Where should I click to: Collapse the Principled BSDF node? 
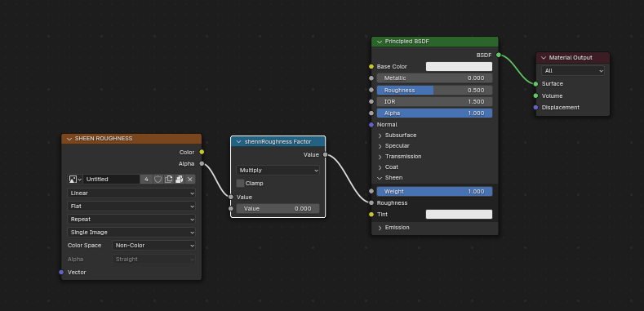379,42
